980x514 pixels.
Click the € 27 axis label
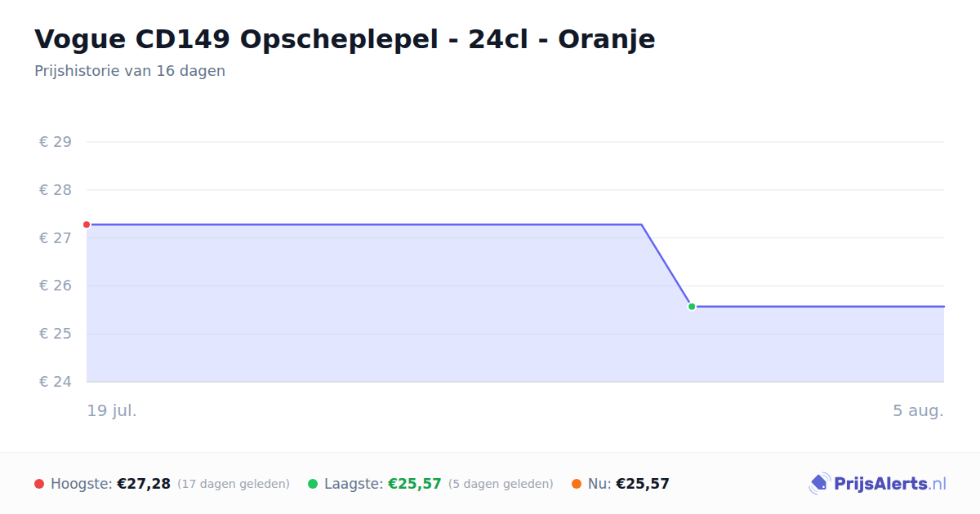tap(56, 238)
